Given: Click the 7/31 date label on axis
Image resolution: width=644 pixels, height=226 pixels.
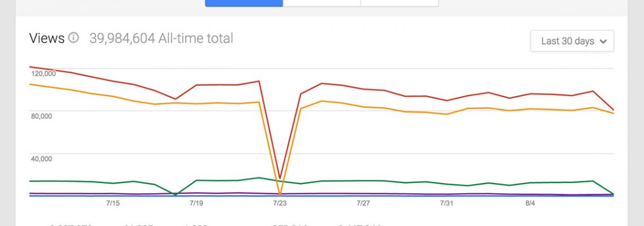Looking at the screenshot, I should [x=447, y=202].
